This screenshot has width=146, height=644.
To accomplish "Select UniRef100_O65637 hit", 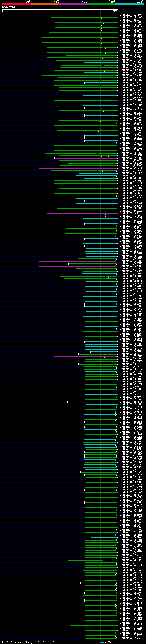I will pos(131,93).
